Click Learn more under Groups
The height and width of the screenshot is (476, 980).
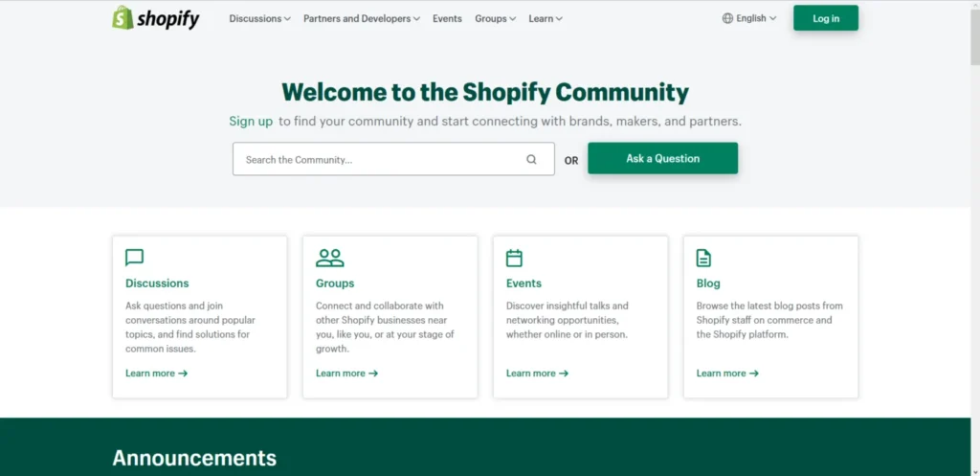[x=346, y=374]
